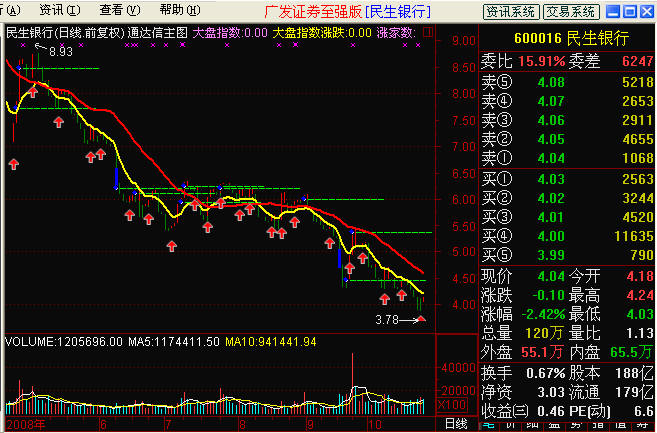657x433 pixels.
Task: Click the MA5:1174411.50 readout
Action: click(173, 342)
